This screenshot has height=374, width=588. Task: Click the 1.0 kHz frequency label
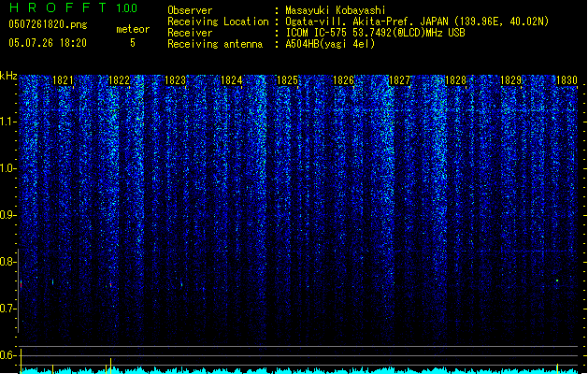pos(8,168)
